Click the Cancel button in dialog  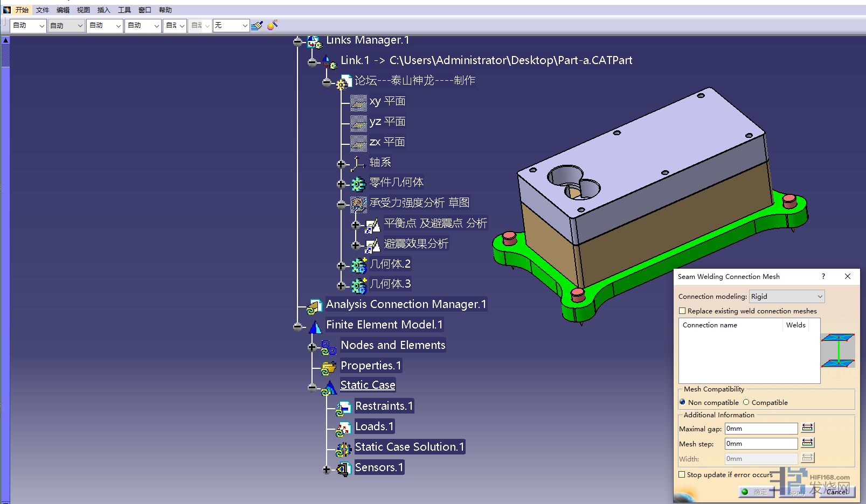tap(837, 492)
